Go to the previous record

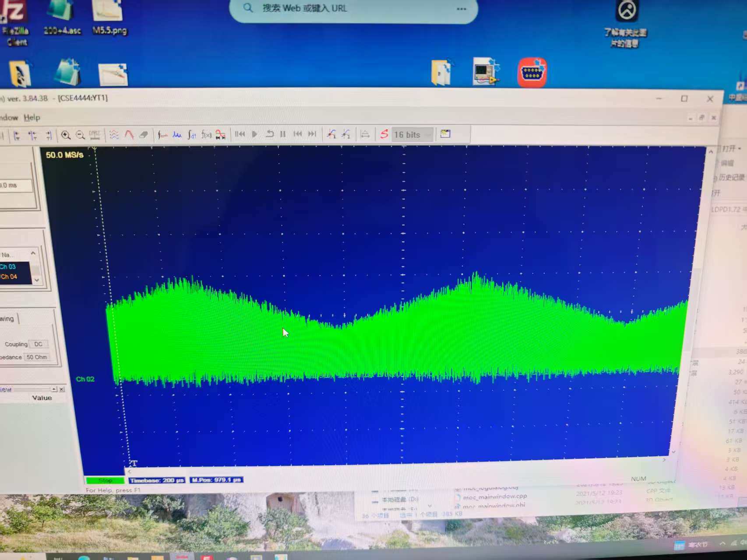click(x=298, y=134)
